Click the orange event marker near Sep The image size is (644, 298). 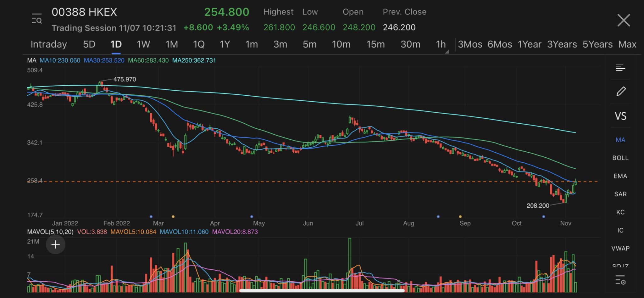[460, 216]
